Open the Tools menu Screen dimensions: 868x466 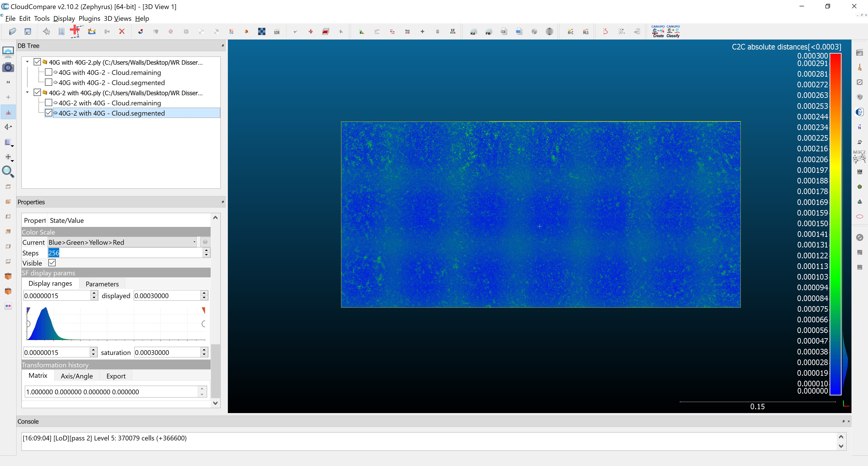tap(41, 18)
